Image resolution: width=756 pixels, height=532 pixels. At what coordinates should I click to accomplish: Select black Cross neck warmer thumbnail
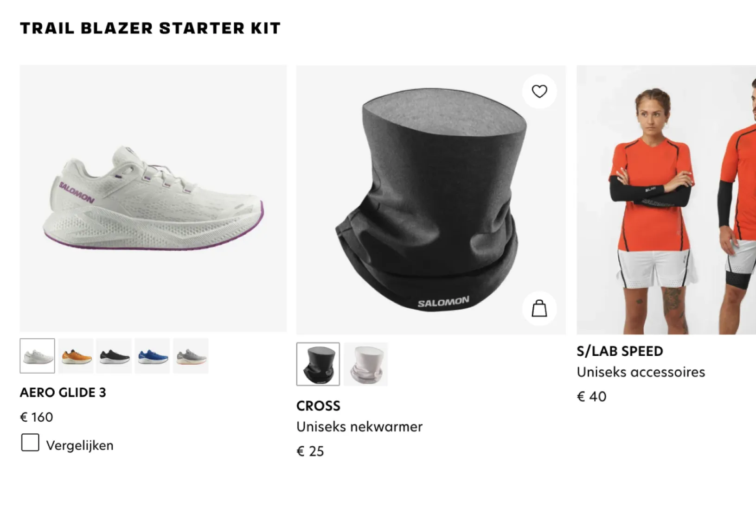pos(318,364)
